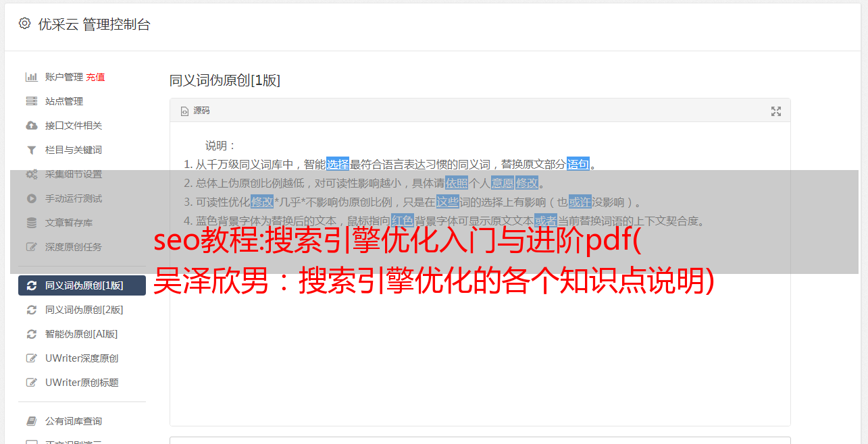Click the highlighted 红色 word
The height and width of the screenshot is (444, 868).
pyautogui.click(x=402, y=221)
